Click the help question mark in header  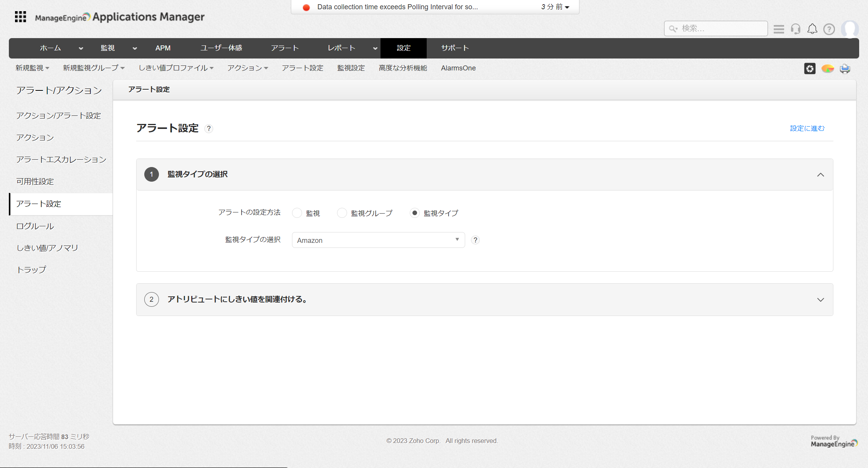pyautogui.click(x=829, y=29)
